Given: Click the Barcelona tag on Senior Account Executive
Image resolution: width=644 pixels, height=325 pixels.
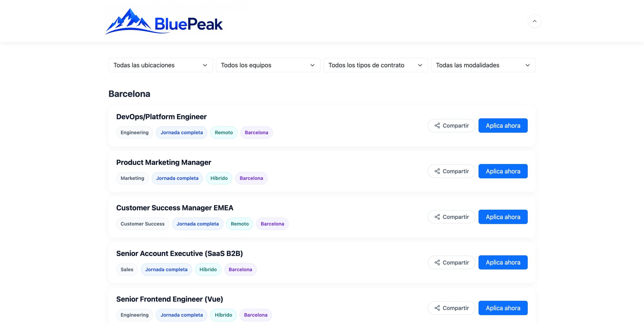Looking at the screenshot, I should 240,269.
